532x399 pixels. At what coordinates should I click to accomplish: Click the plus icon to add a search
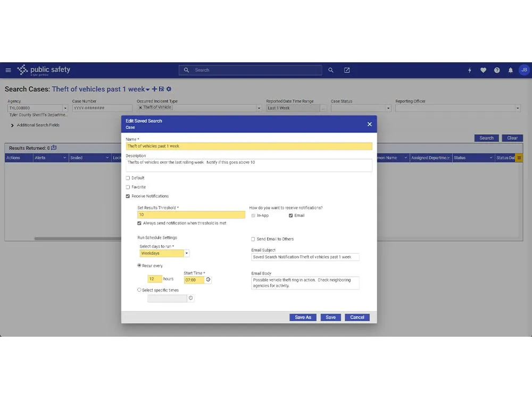[x=154, y=89]
